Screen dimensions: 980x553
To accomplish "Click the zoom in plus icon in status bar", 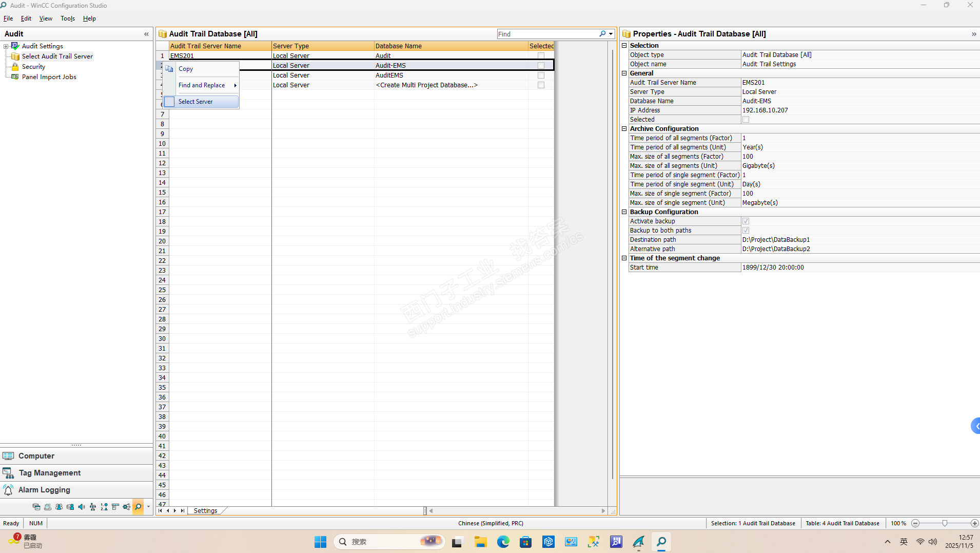I will [x=974, y=523].
